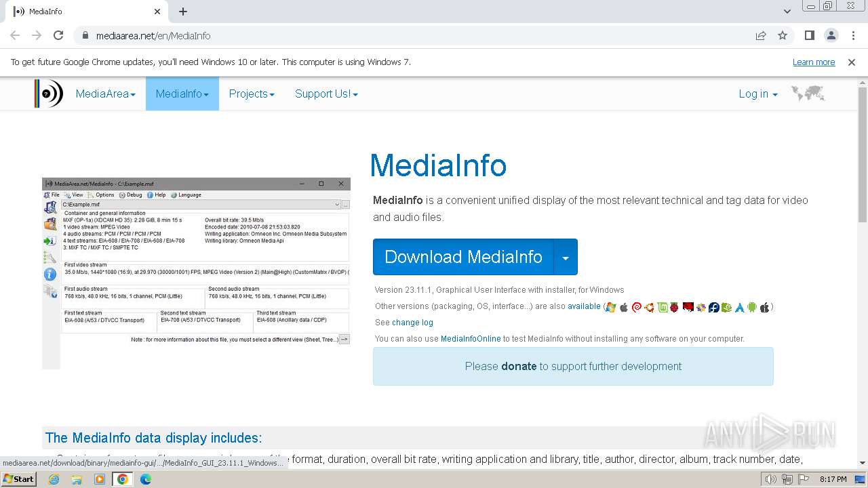This screenshot has width=868, height=488.
Task: Open the change log link
Action: (412, 323)
